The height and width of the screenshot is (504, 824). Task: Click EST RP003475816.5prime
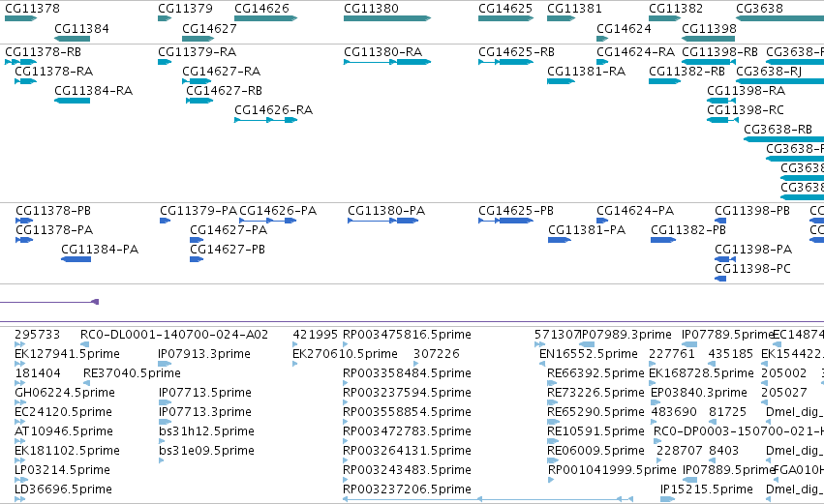(408, 335)
